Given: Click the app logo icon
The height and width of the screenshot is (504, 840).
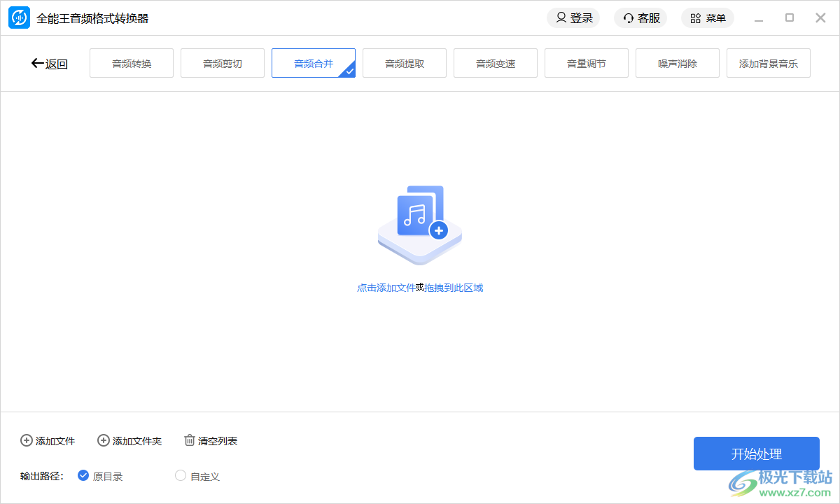Looking at the screenshot, I should coord(20,17).
